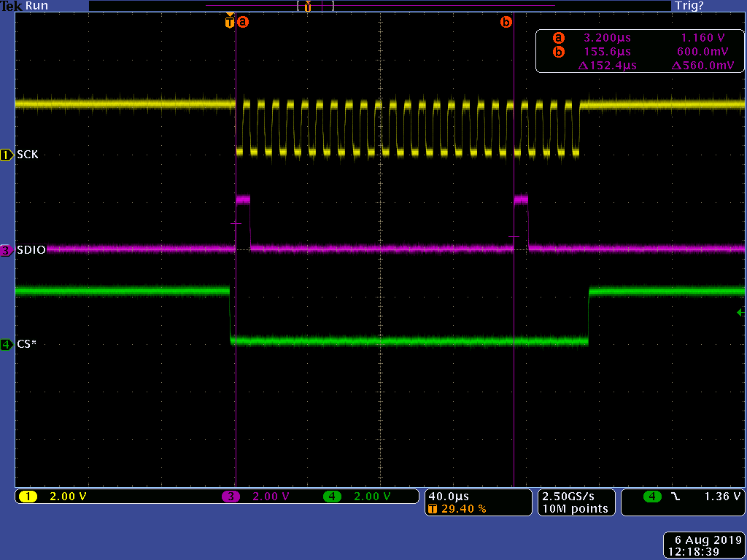The width and height of the screenshot is (747, 560).
Task: Click the channel 4 CS* ground marker
Action: tap(7, 344)
